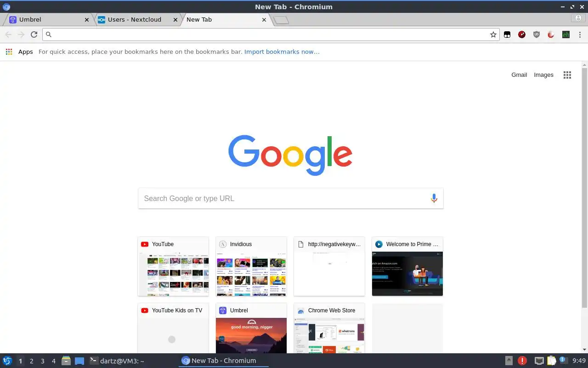Screen dimensions: 588x368
Task: Open the Umbrel shortcut tile
Action: click(x=251, y=328)
